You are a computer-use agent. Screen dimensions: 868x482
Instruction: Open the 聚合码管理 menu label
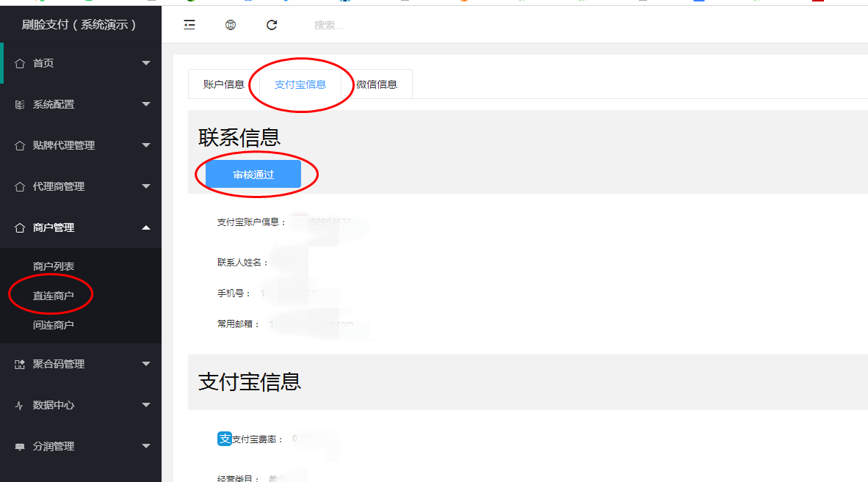59,364
